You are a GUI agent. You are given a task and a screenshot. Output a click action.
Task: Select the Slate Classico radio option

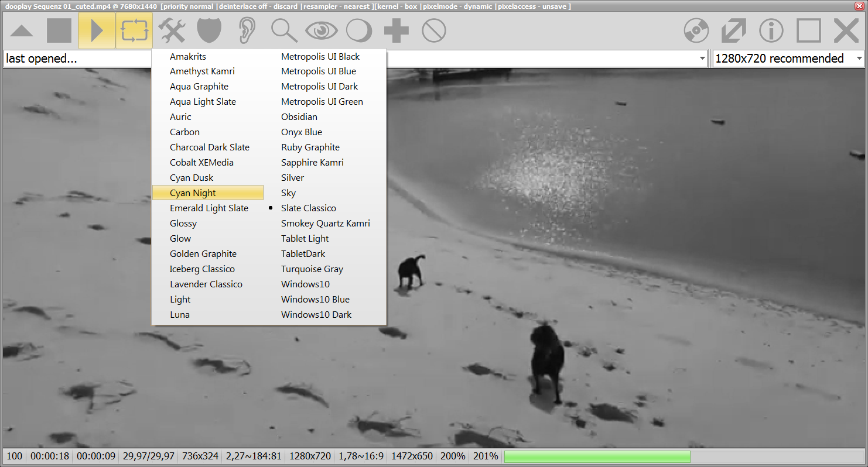click(x=309, y=208)
